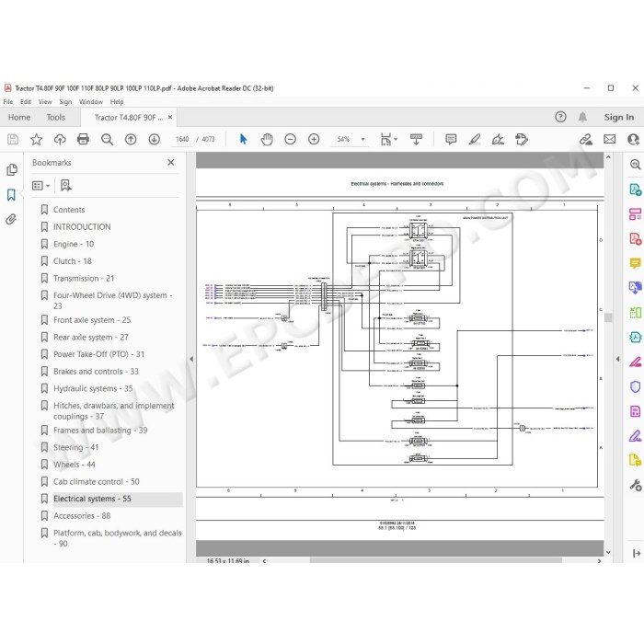Open Find text magnifier
Screen dimensions: 644x644
pyautogui.click(x=108, y=140)
